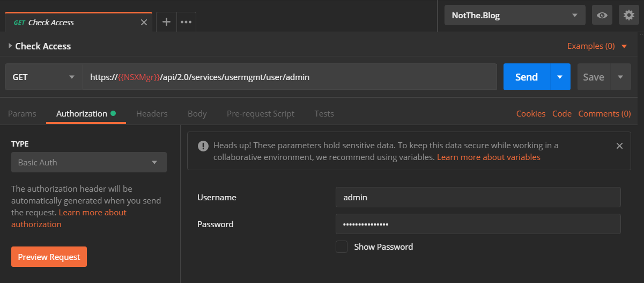The width and height of the screenshot is (644, 283).
Task: Click into the Username input field
Action: click(x=477, y=197)
